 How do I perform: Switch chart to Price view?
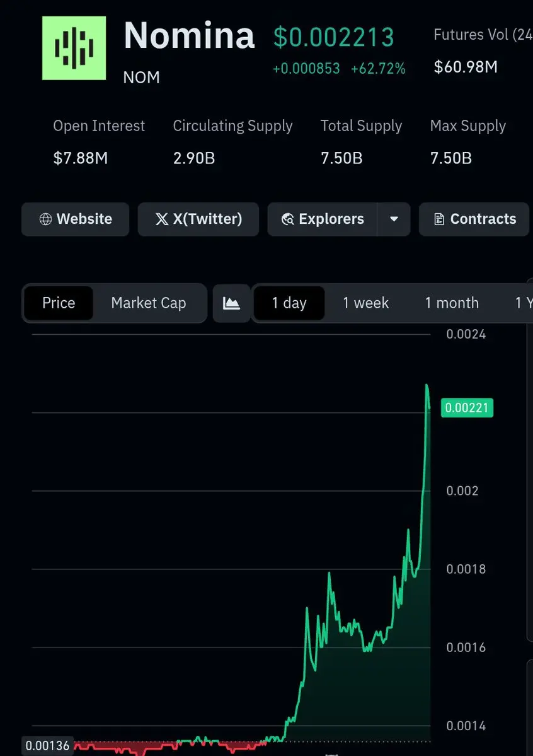point(59,303)
